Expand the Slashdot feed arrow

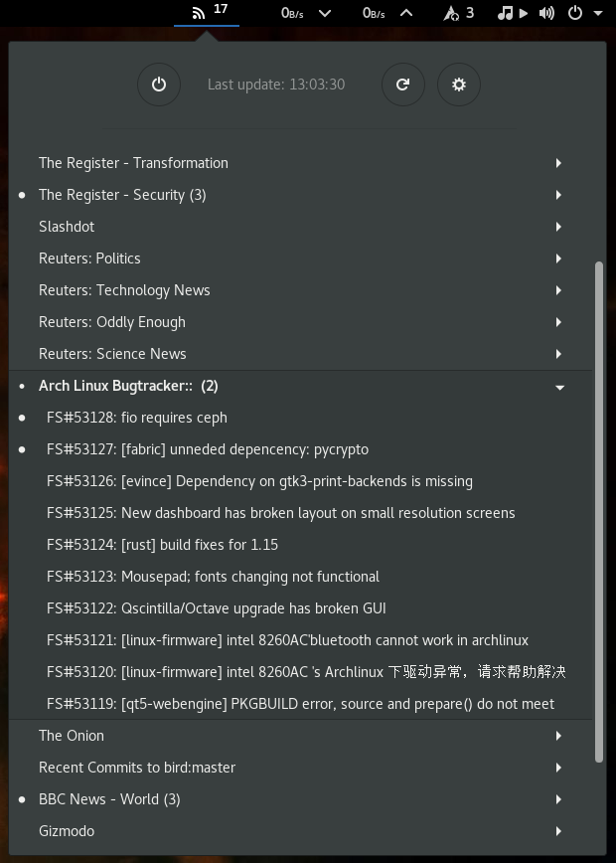coord(558,227)
